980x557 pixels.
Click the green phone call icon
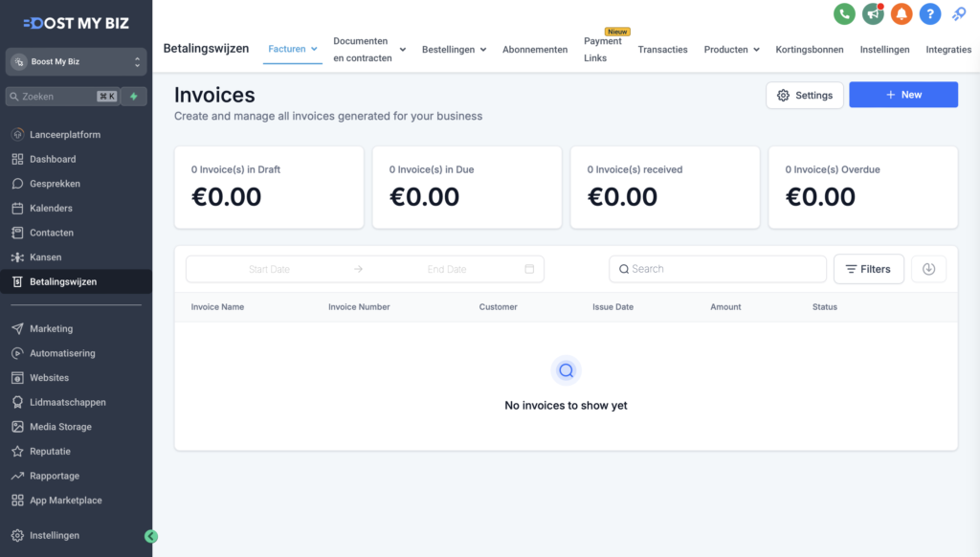(844, 14)
